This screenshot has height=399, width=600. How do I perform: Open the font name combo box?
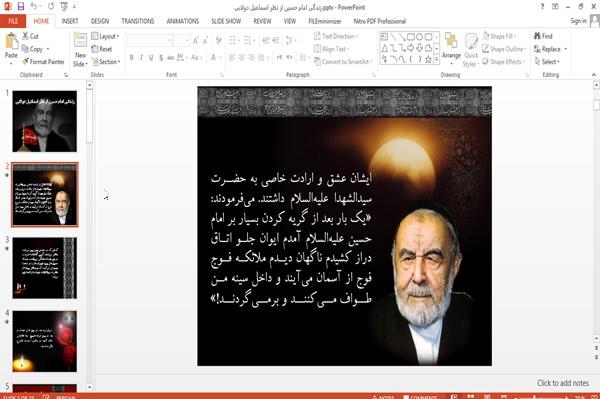pos(150,40)
